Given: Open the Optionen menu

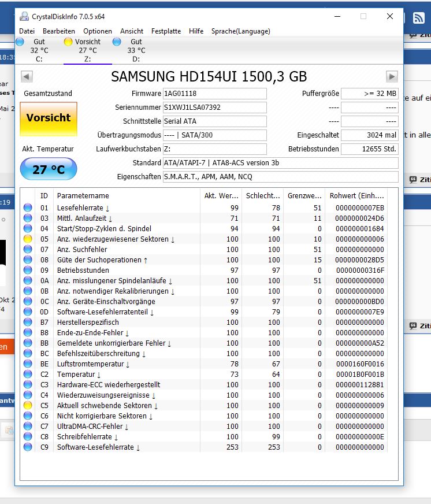Looking at the screenshot, I should [98, 31].
